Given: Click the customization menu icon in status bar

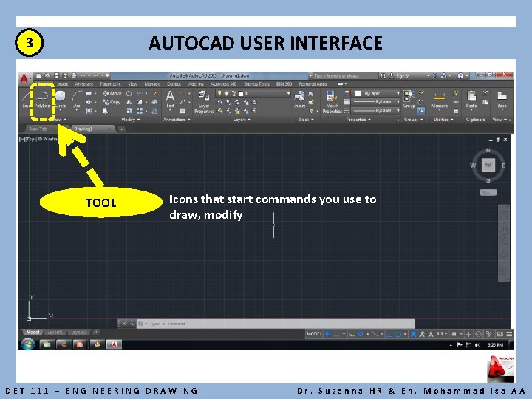Looking at the screenshot, I should [x=509, y=334].
